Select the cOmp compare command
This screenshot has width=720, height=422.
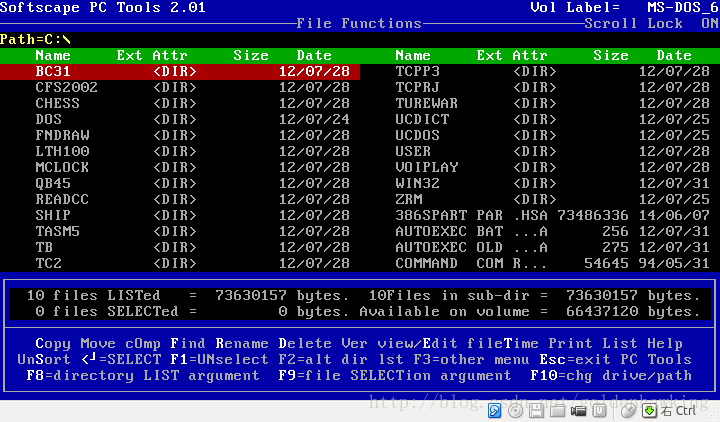[143, 343]
